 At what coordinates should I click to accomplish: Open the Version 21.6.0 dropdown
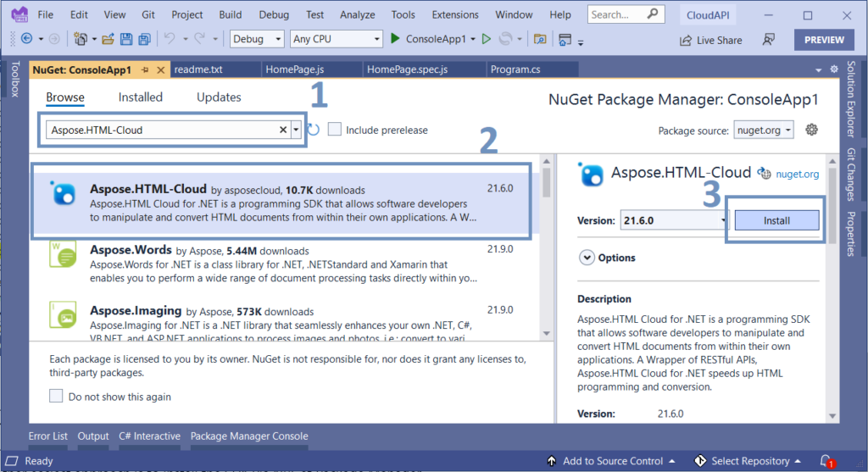click(674, 220)
